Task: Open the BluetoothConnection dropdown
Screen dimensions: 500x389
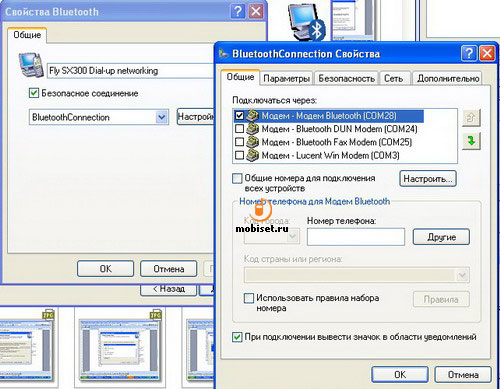Action: [x=162, y=117]
